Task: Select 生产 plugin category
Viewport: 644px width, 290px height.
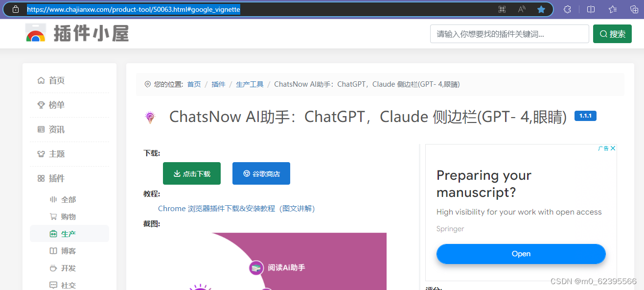Action: pyautogui.click(x=69, y=234)
